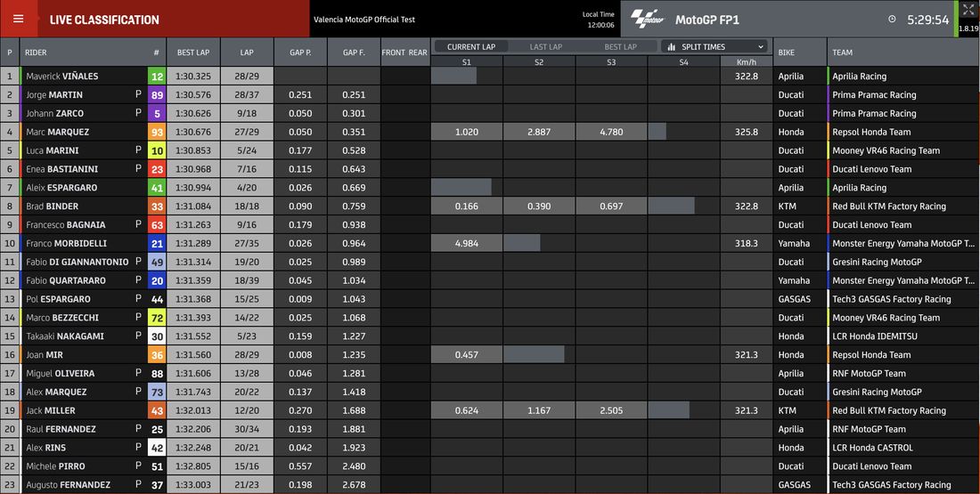Select rider Fabio DI GIANNANTONIO
This screenshot has width=980, height=494.
point(77,263)
